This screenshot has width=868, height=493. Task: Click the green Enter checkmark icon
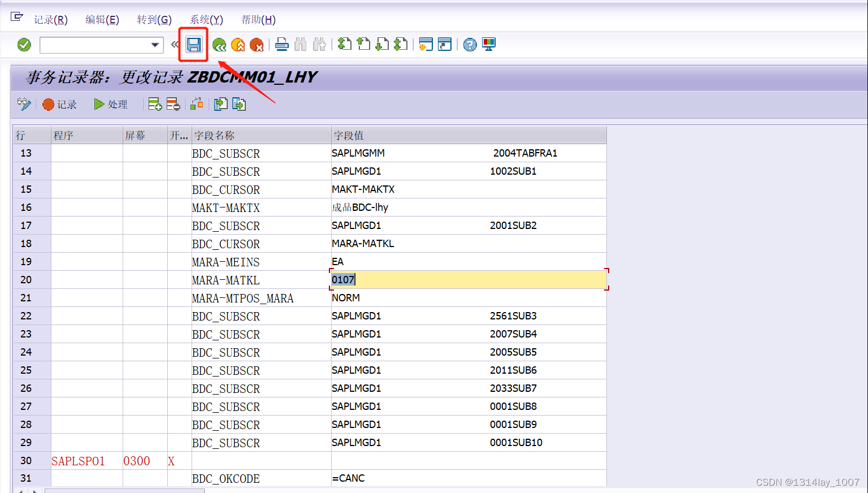click(24, 45)
